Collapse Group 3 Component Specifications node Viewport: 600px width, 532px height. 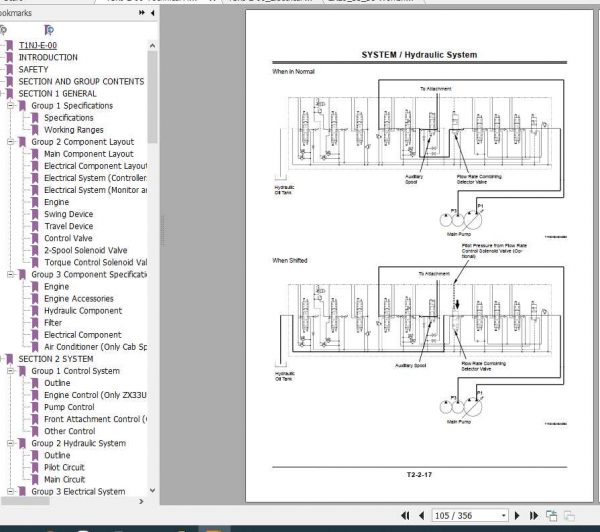coord(11,274)
